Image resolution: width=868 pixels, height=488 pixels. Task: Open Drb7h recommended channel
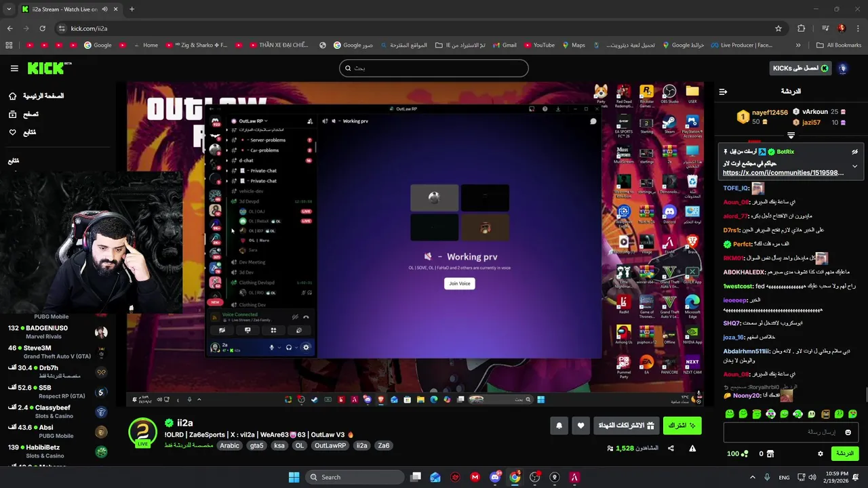(58, 371)
